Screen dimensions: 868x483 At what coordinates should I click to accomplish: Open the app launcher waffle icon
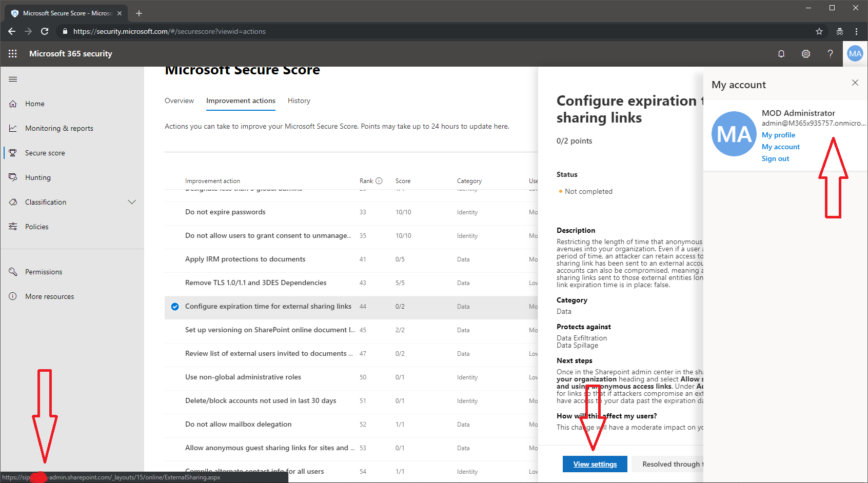tap(13, 53)
